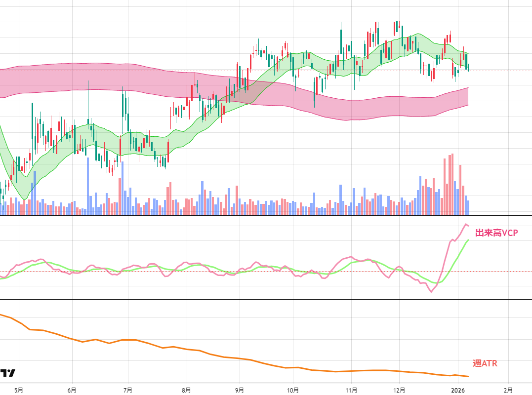This screenshot has width=532, height=395.
Task: Click the 10月 time axis label
Action: (293, 390)
